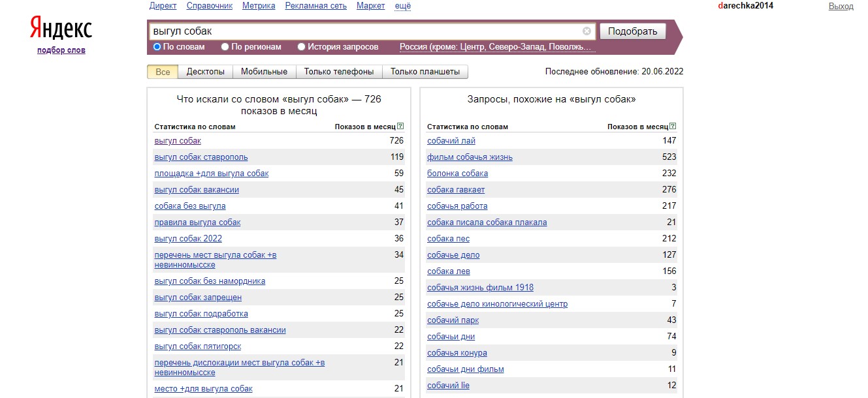This screenshot has width=868, height=398.
Task: Click the help icon in the left statistics column
Action: coord(400,127)
